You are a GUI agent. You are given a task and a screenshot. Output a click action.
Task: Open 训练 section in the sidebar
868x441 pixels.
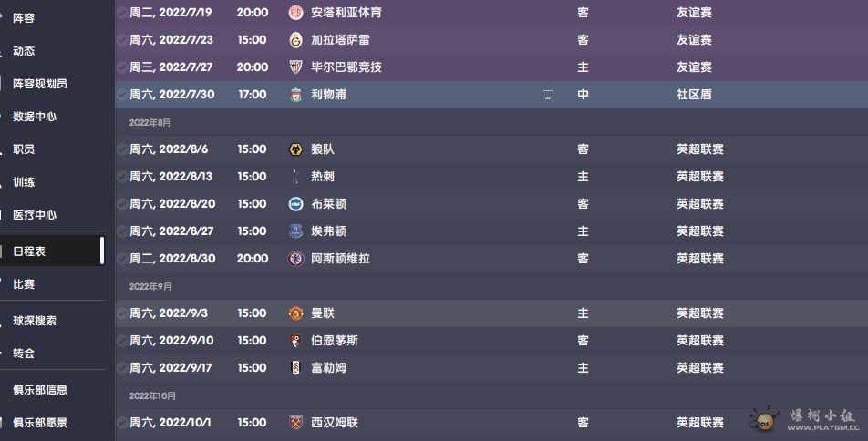24,182
